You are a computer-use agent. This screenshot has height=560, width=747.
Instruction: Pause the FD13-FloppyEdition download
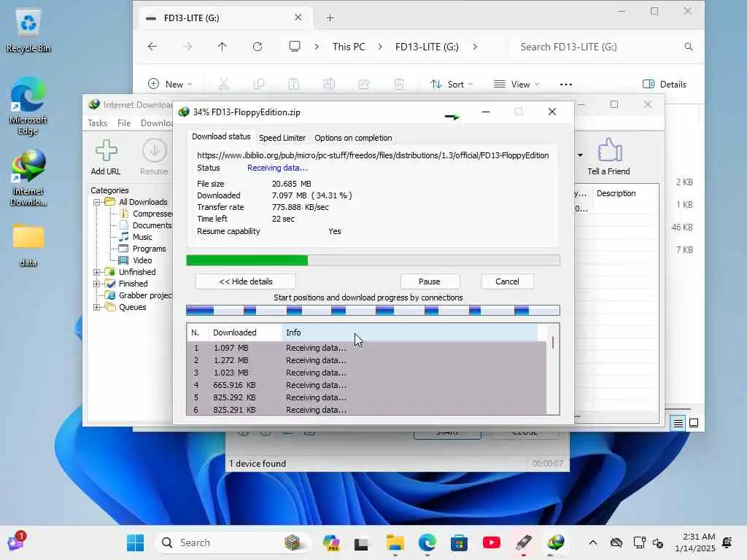429,281
